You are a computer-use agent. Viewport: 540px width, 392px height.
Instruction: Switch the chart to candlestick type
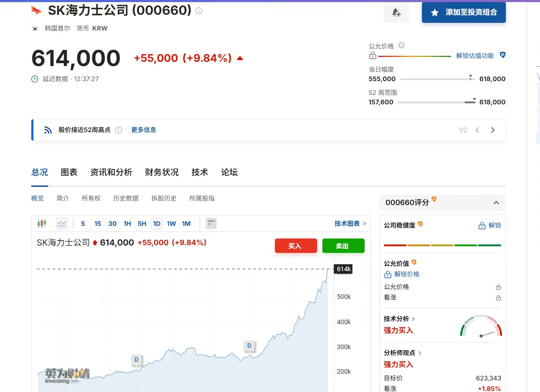[42, 223]
